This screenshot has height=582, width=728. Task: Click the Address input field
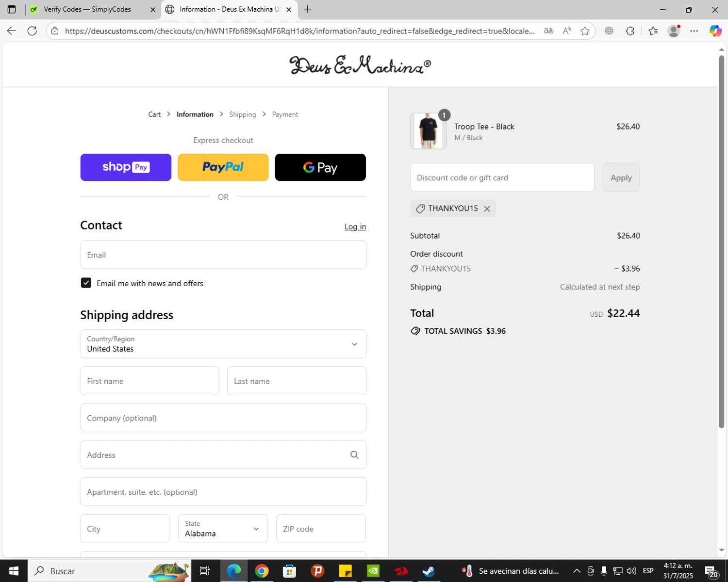click(x=223, y=454)
